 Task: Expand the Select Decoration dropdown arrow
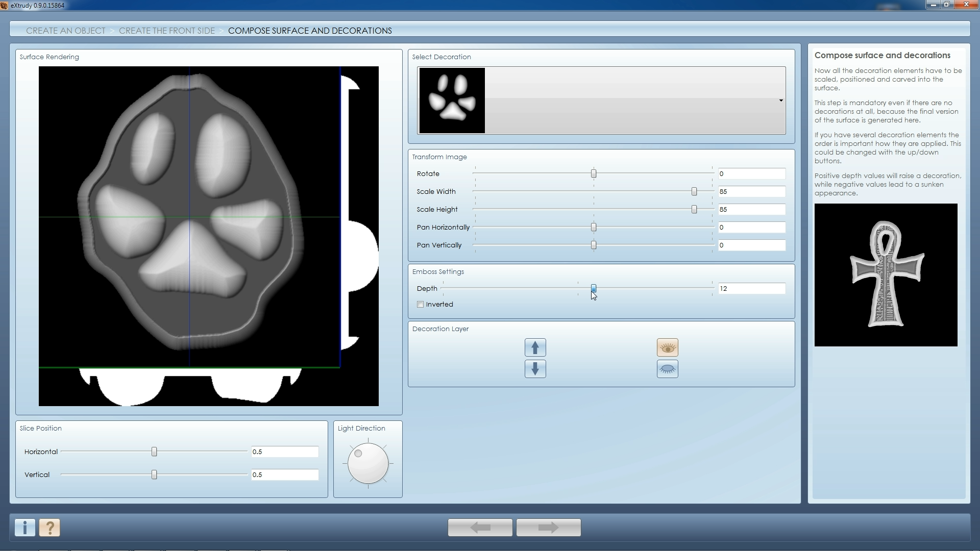[x=780, y=101]
